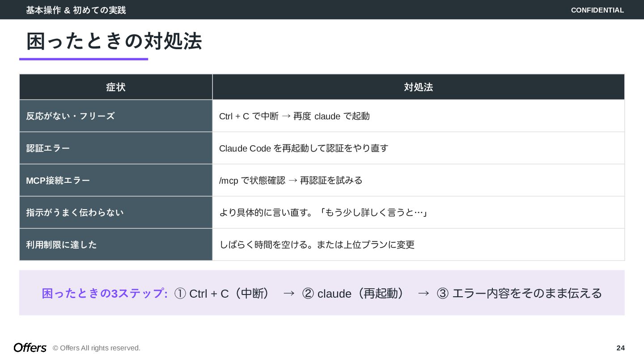Click © Offers All rights reserved. text
644x362 pixels.
pos(97,348)
